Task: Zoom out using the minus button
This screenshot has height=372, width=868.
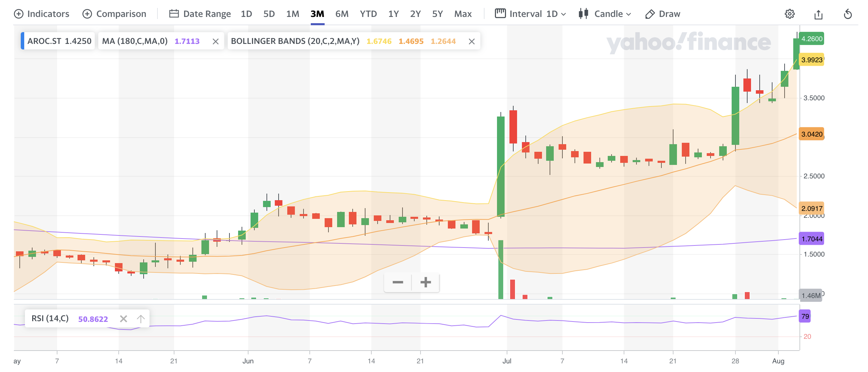Action: [398, 282]
